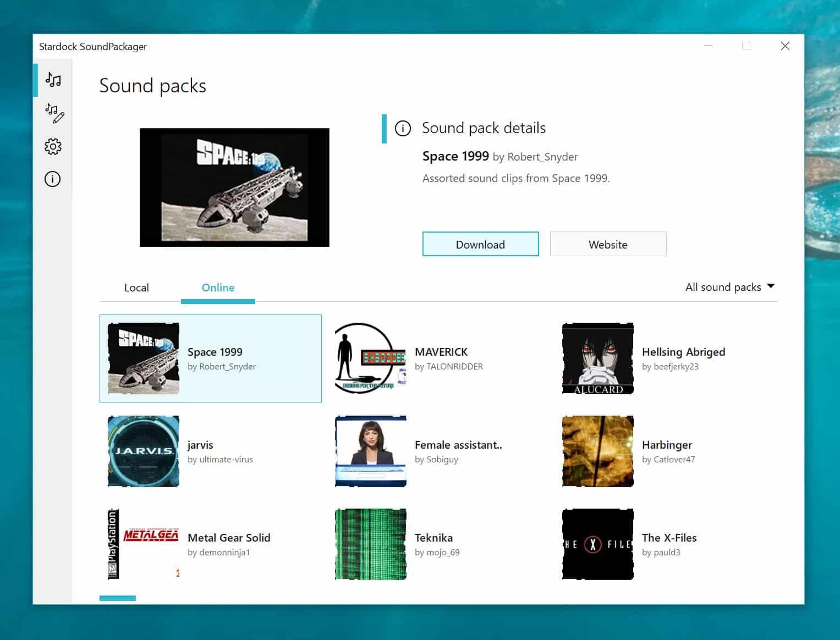
Task: Open the Sound packs music notes sidebar icon
Action: (x=53, y=80)
